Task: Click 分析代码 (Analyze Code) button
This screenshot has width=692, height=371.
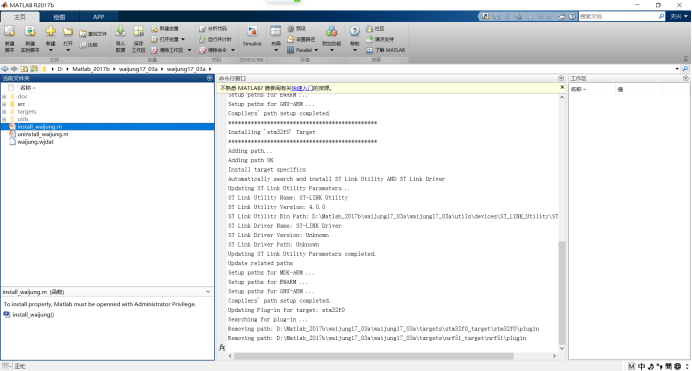Action: (x=213, y=28)
